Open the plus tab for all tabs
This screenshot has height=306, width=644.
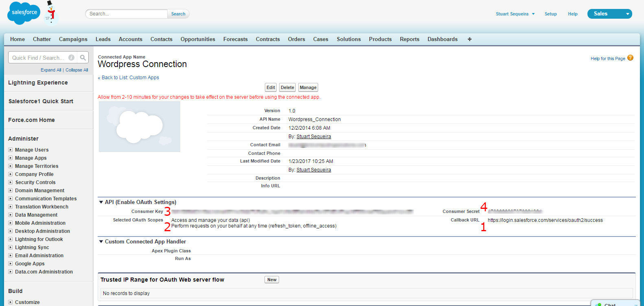click(469, 39)
